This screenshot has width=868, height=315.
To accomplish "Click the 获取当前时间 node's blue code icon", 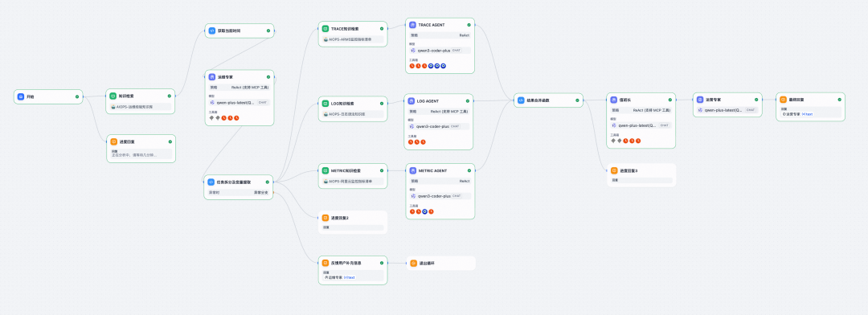I will tap(212, 31).
